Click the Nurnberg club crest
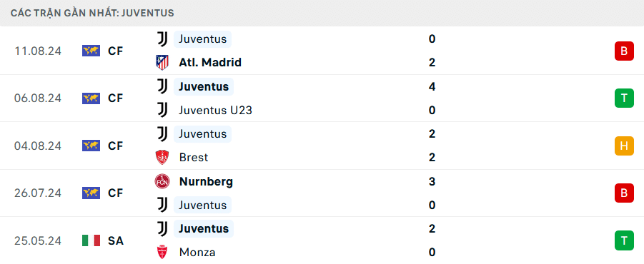 (x=162, y=181)
